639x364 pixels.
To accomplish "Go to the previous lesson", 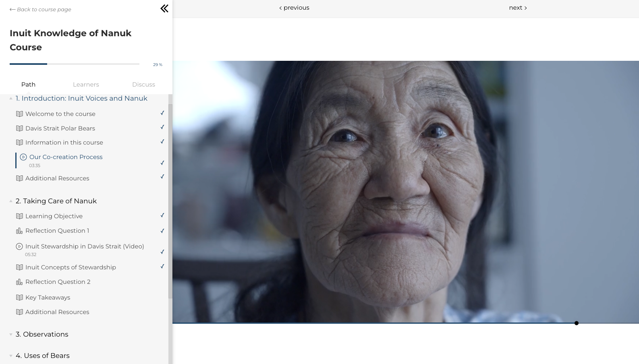I will [294, 8].
